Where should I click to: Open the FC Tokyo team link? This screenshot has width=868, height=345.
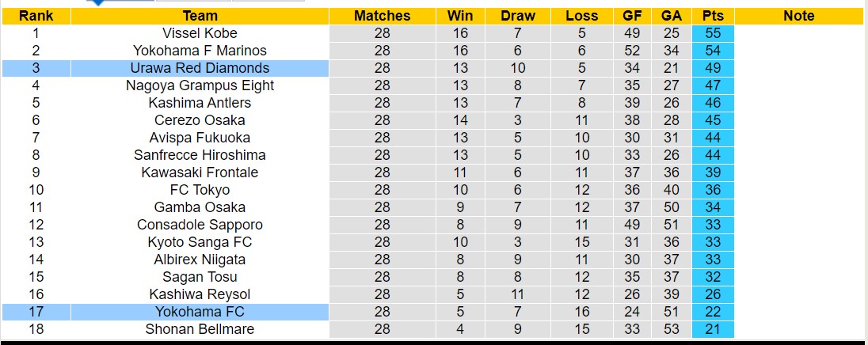[200, 190]
